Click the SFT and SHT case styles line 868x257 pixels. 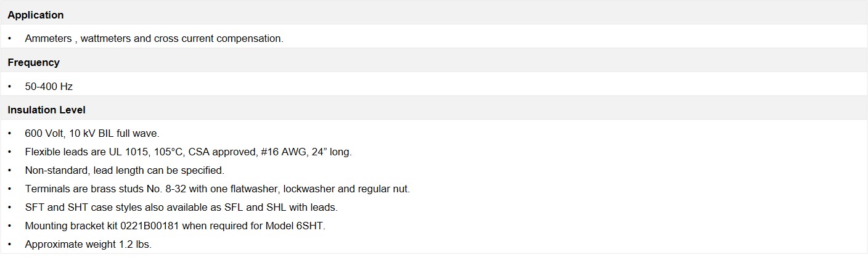click(181, 207)
